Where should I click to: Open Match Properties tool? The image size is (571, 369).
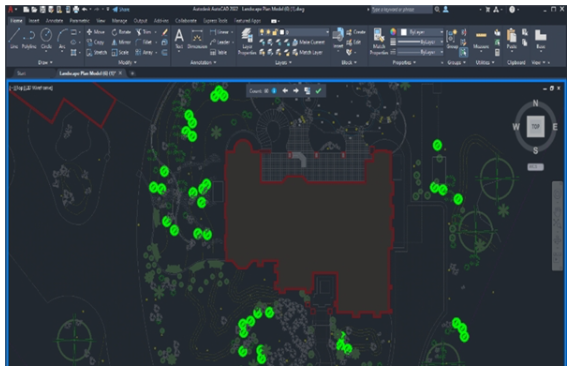[x=379, y=41]
